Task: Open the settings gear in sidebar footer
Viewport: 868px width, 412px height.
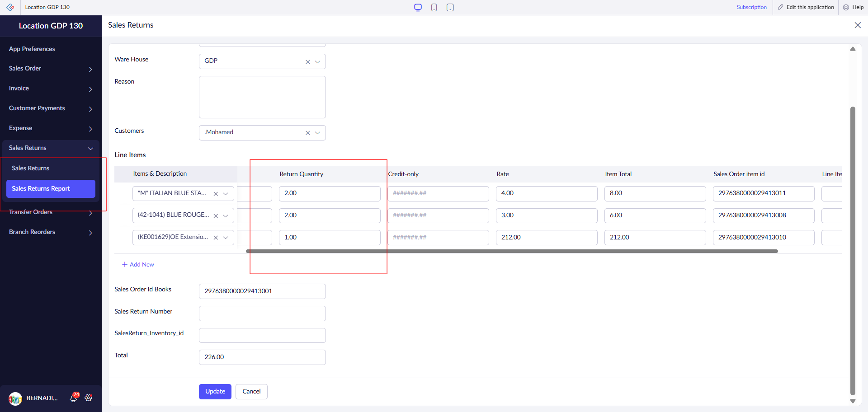Action: coord(89,398)
